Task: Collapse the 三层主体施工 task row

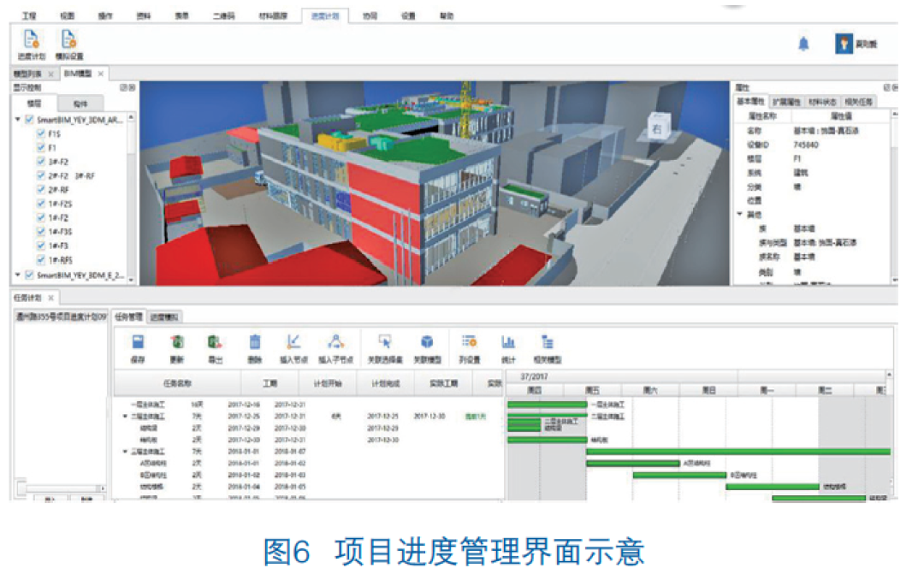Action: coord(125,452)
